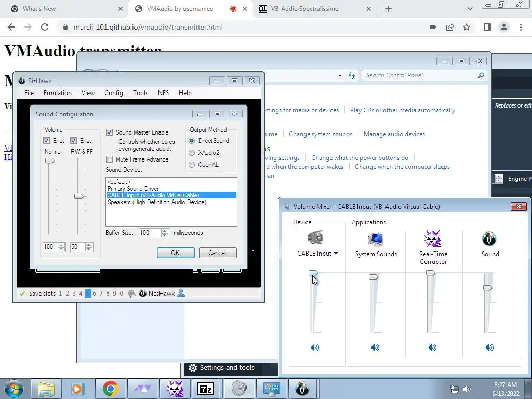
Task: Click the Normal volume value stepper arrows
Action: tap(61, 247)
